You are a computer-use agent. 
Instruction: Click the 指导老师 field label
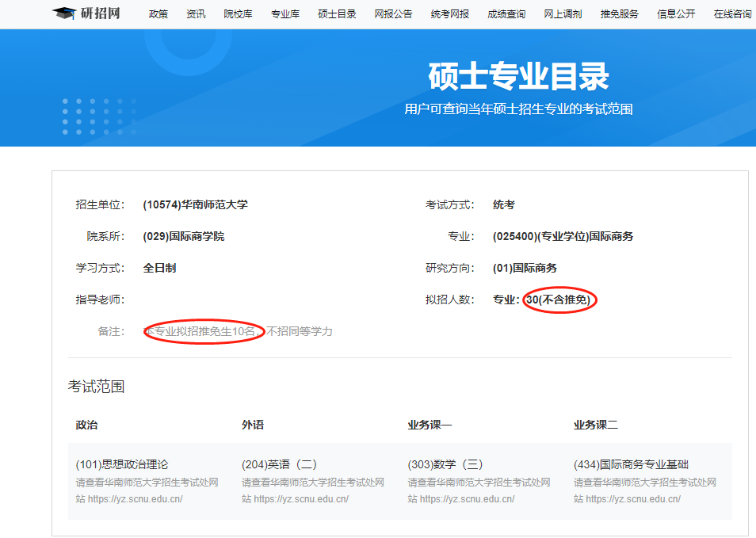100,300
